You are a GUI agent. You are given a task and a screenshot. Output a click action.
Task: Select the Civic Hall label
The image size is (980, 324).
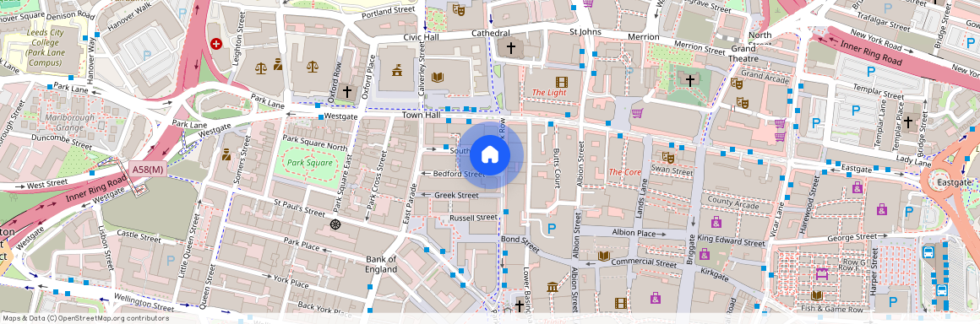(x=422, y=37)
